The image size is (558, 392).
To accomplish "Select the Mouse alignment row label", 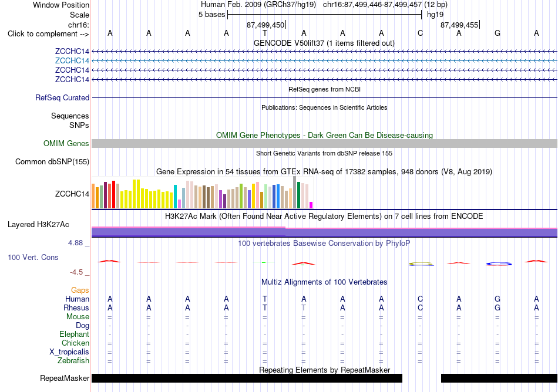I will [x=78, y=317].
